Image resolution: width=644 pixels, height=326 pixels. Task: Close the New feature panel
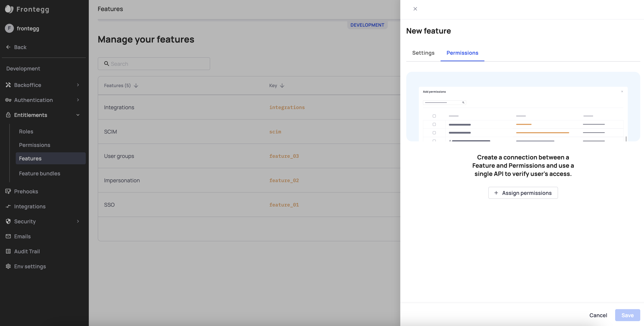click(415, 9)
